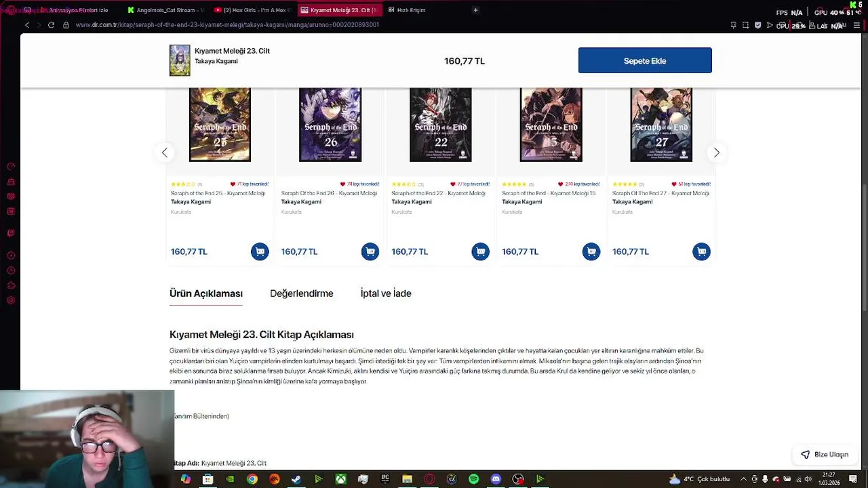Click star rating of Seraph of the End 22
The image size is (868, 488).
pos(403,184)
